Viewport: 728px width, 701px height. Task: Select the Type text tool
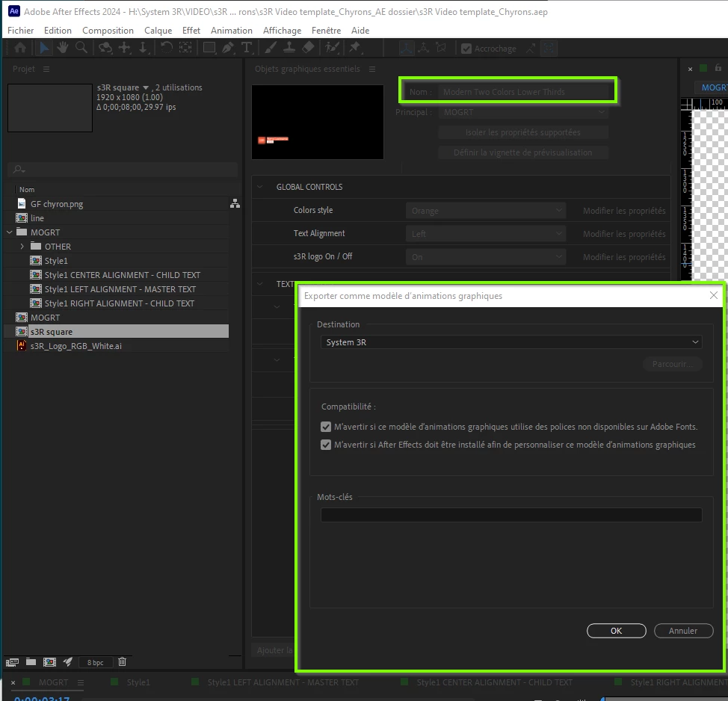[x=247, y=48]
